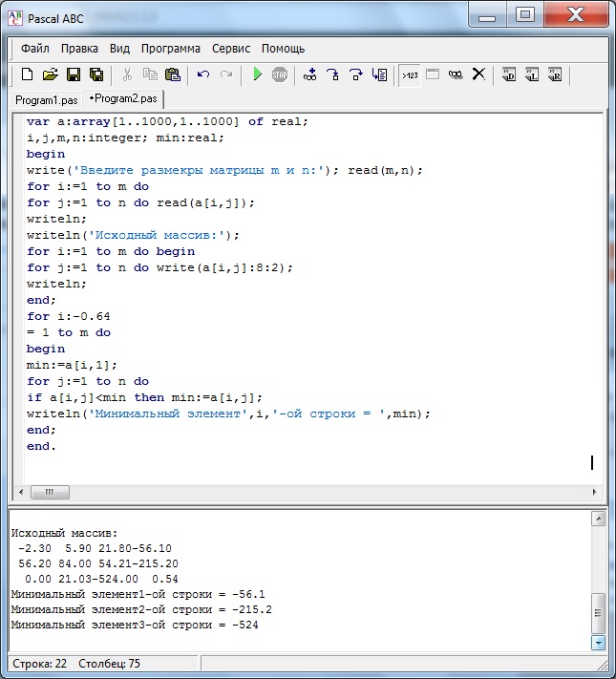The height and width of the screenshot is (679, 616).
Task: Click the editor horizontal scrollbar right arrow
Action: (597, 493)
